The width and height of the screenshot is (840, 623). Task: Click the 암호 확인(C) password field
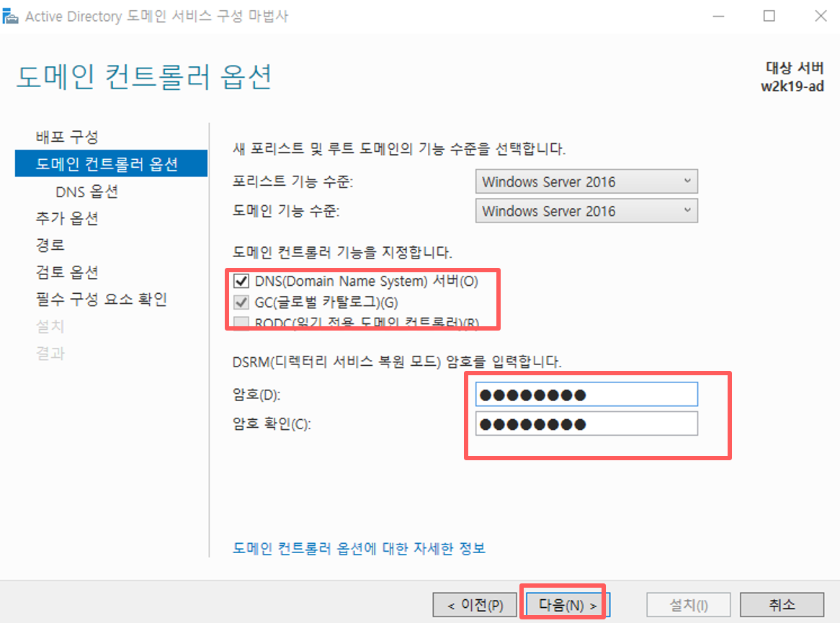pos(586,423)
